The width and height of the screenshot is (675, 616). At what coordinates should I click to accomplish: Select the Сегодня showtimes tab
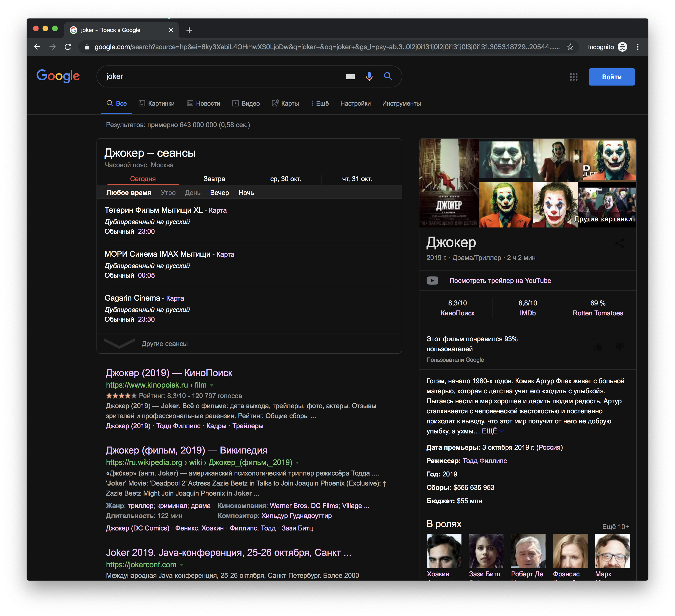(143, 179)
